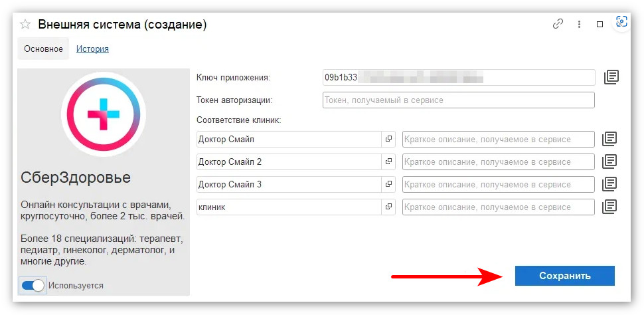Click the Соответствие клиник label
The image size is (644, 315).
(238, 120)
